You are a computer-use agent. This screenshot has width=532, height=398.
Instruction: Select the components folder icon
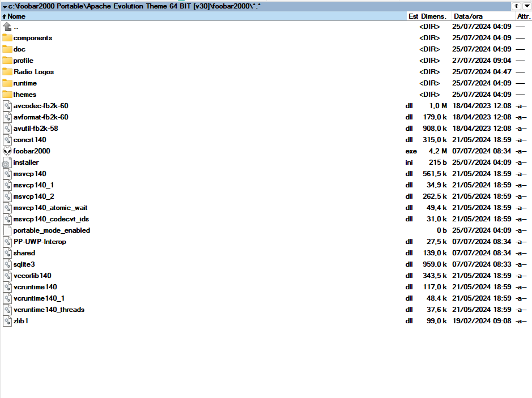pos(7,37)
